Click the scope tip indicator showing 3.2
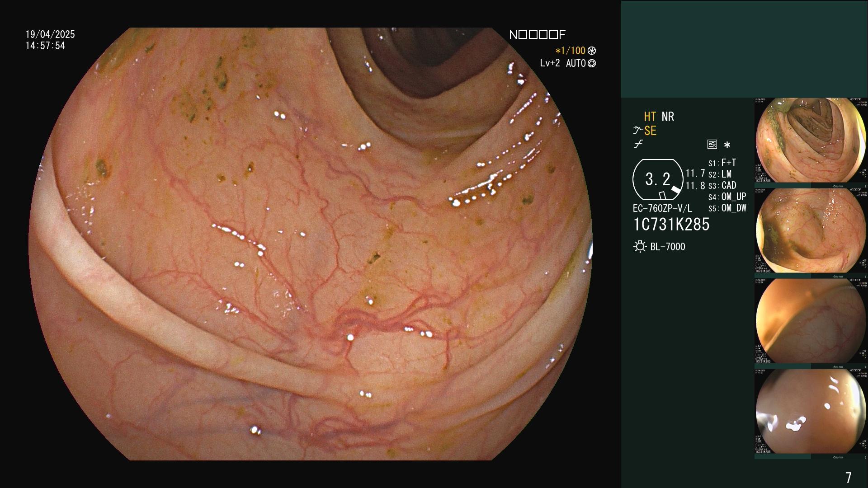The width and height of the screenshot is (868, 488). coord(658,179)
